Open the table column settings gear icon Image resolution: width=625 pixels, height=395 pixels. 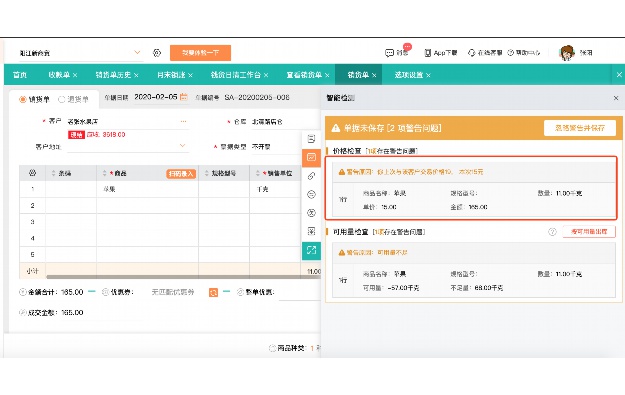pyautogui.click(x=33, y=173)
